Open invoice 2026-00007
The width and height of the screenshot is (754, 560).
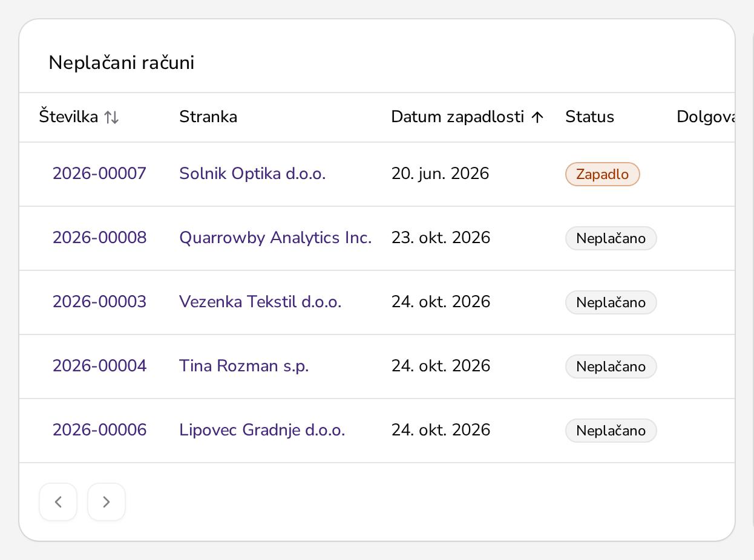(x=99, y=174)
